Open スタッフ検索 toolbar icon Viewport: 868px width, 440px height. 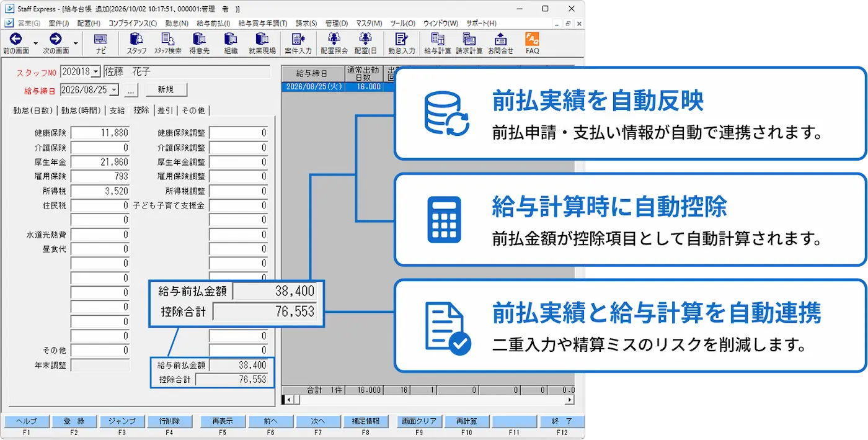(167, 39)
